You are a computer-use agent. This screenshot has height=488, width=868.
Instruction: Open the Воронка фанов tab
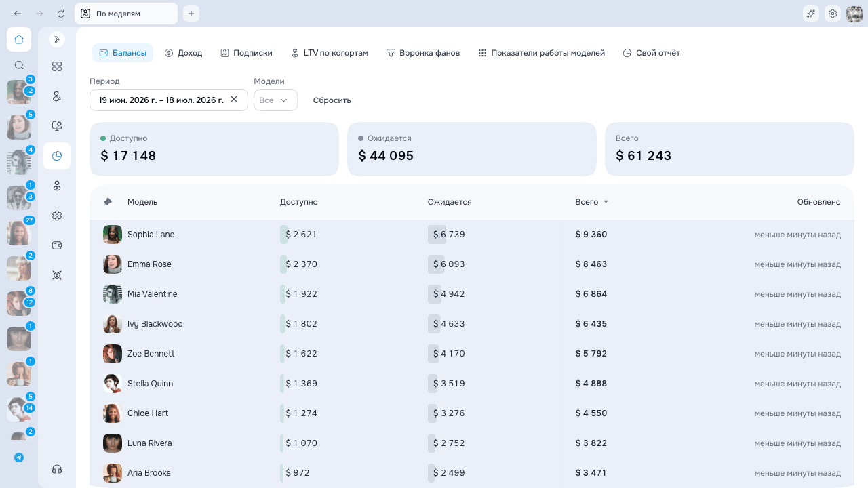[423, 53]
